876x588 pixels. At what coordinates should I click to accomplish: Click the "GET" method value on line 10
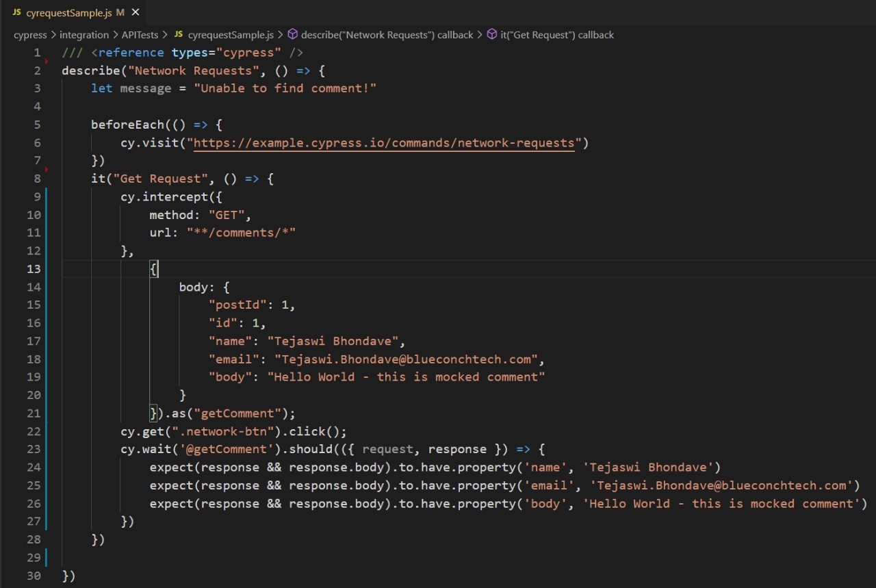227,215
